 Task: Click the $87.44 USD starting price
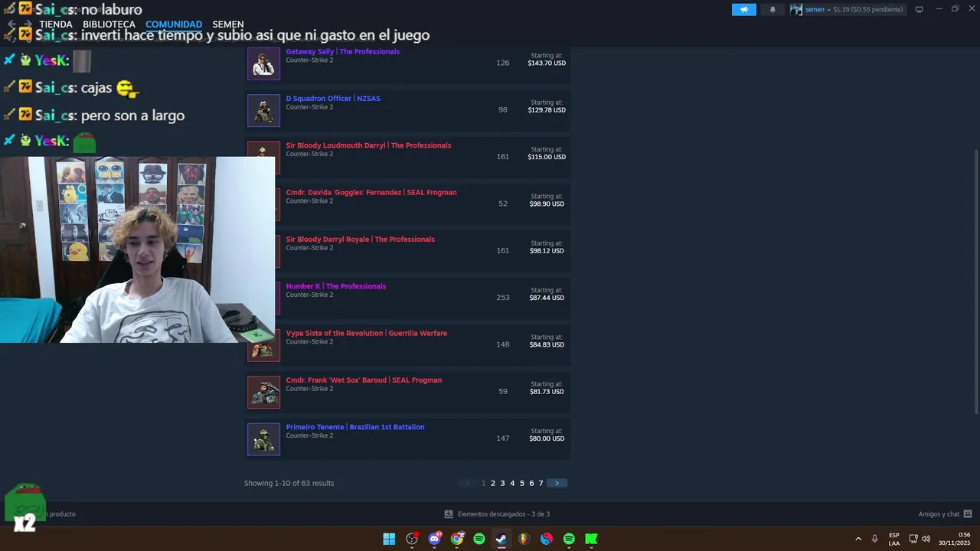pos(547,298)
